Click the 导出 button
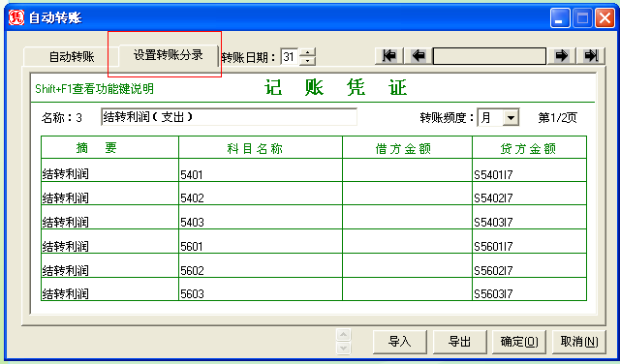This screenshot has height=364, width=620. (459, 342)
